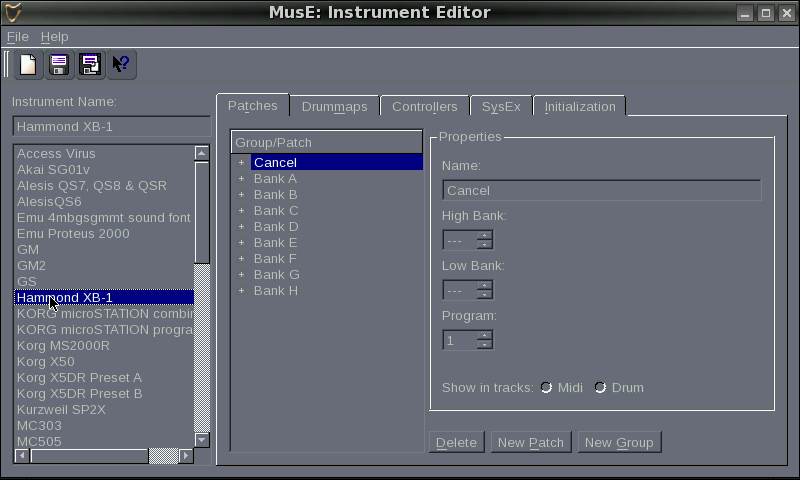Increase the Low Bank value
Image resolution: width=800 pixels, height=480 pixels.
tap(485, 285)
